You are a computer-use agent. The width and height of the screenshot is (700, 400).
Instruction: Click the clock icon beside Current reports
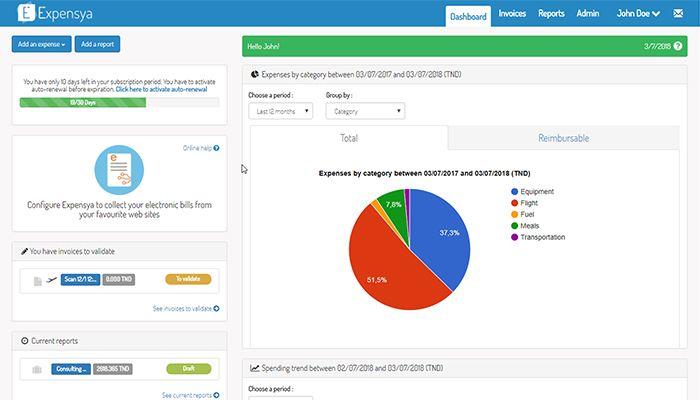point(25,341)
